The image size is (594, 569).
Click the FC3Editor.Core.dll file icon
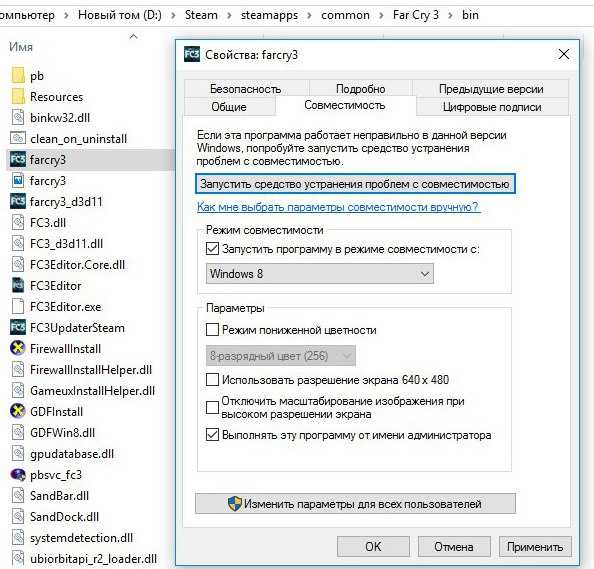pos(18,264)
